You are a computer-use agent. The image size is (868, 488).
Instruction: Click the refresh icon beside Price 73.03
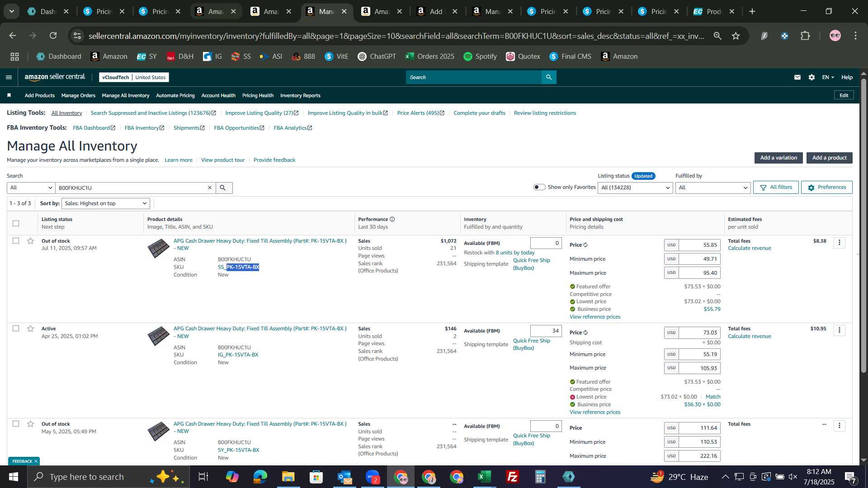[x=585, y=333]
